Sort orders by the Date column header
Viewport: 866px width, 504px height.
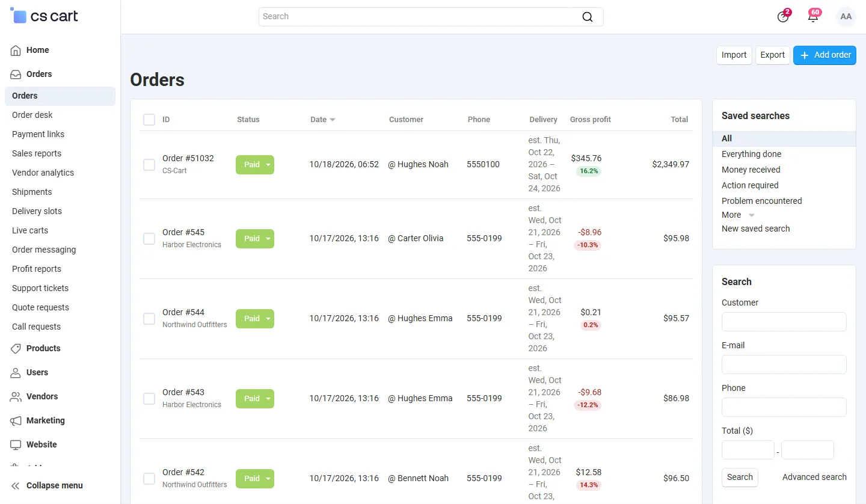[323, 120]
